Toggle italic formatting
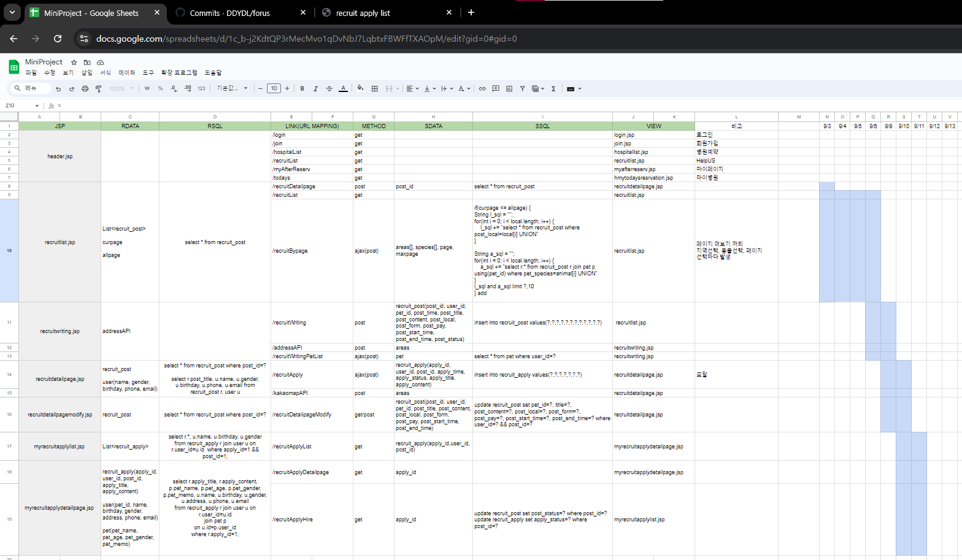The width and height of the screenshot is (962, 560). coord(316,89)
